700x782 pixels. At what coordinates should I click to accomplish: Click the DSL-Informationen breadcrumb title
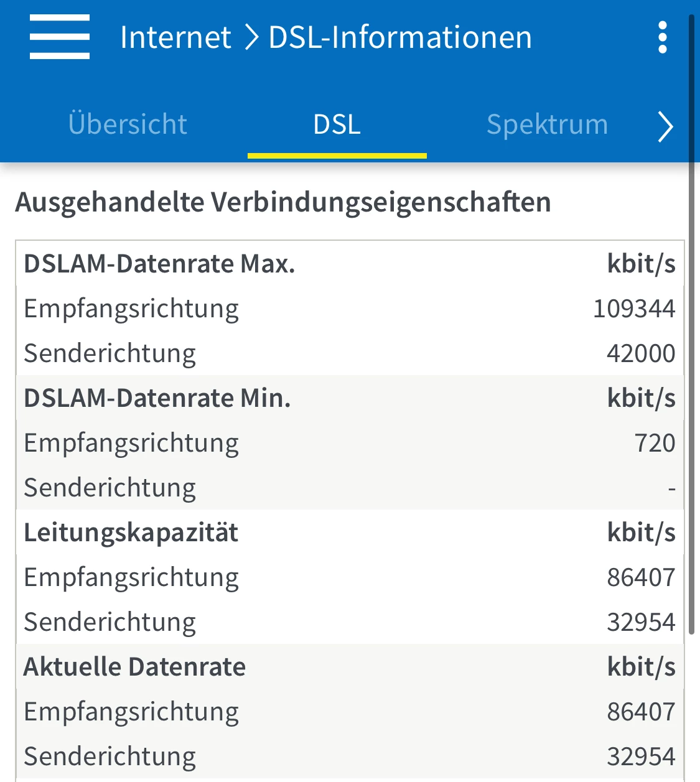400,37
